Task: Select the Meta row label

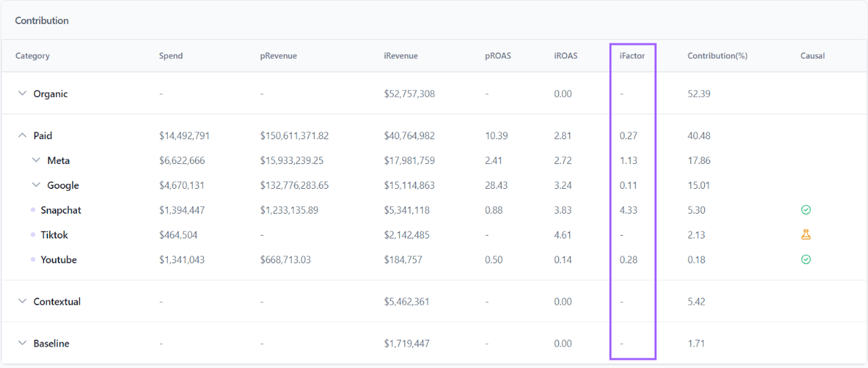Action: point(59,161)
